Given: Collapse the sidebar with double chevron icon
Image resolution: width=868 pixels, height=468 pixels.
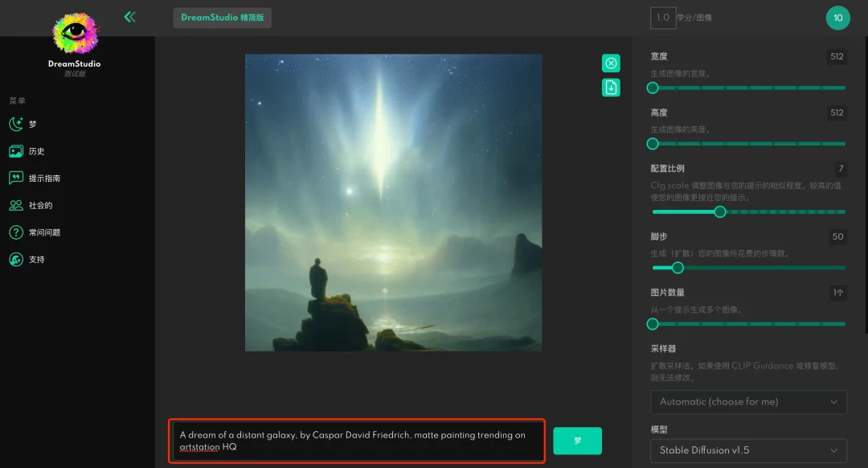Looking at the screenshot, I should click(129, 17).
